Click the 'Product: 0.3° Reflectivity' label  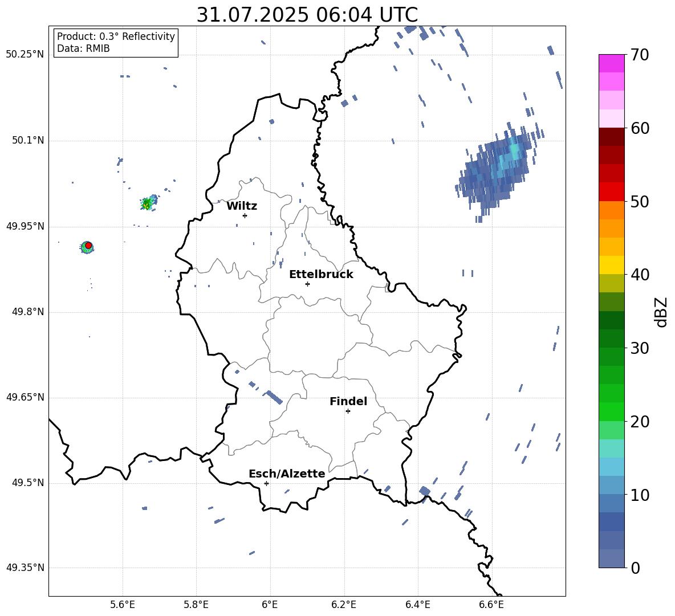[116, 36]
